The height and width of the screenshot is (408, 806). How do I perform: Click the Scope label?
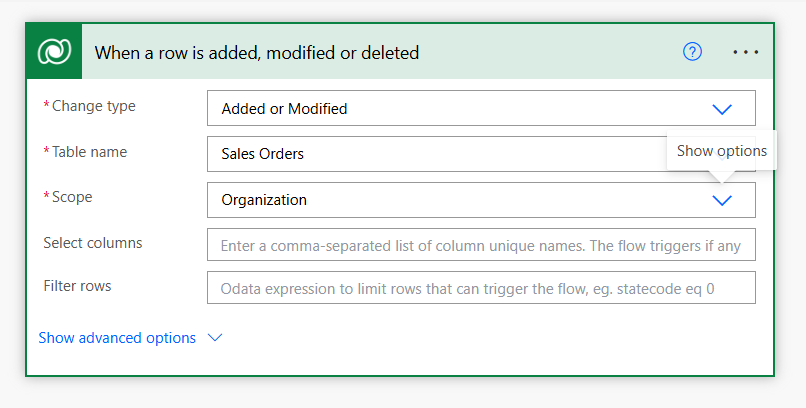pyautogui.click(x=72, y=197)
